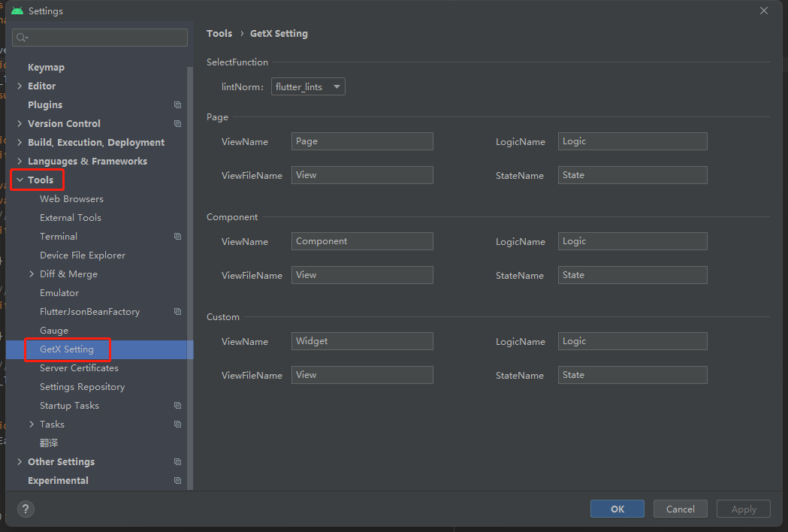Click the Page section ViewFileName field
788x532 pixels.
(x=362, y=175)
